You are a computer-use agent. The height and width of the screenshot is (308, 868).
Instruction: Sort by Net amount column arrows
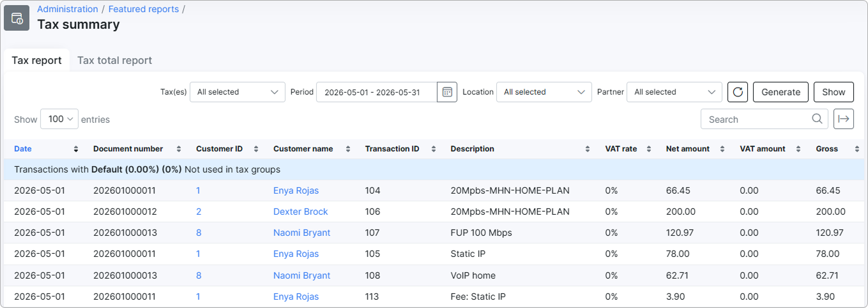[722, 149]
